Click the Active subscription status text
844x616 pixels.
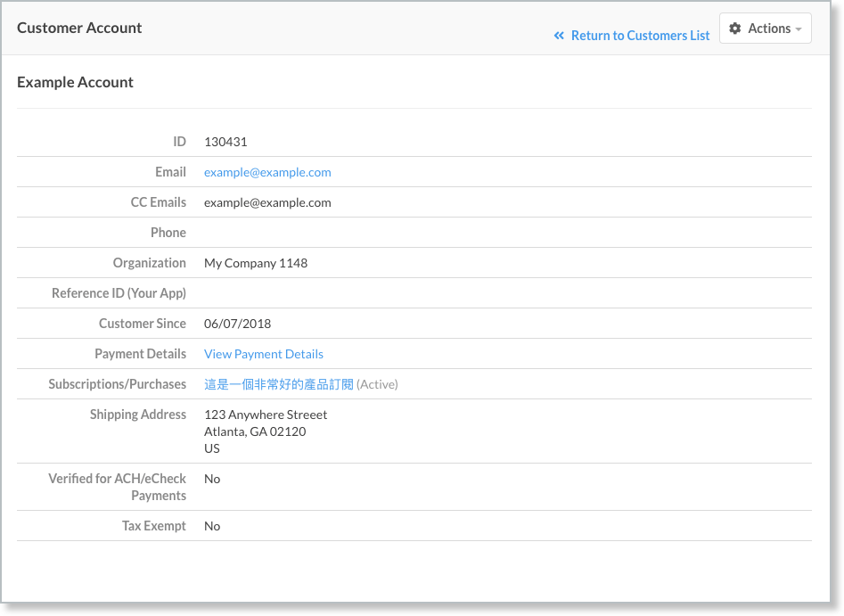tap(377, 384)
